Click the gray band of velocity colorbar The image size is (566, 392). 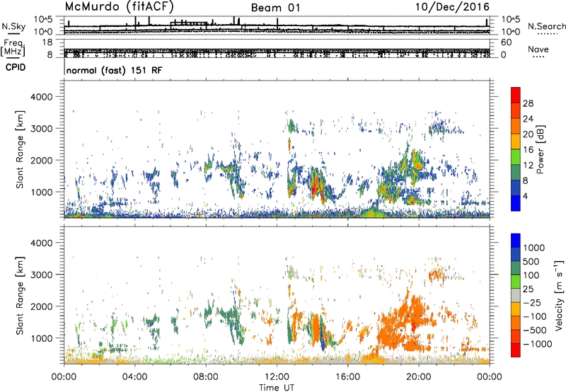(516, 295)
